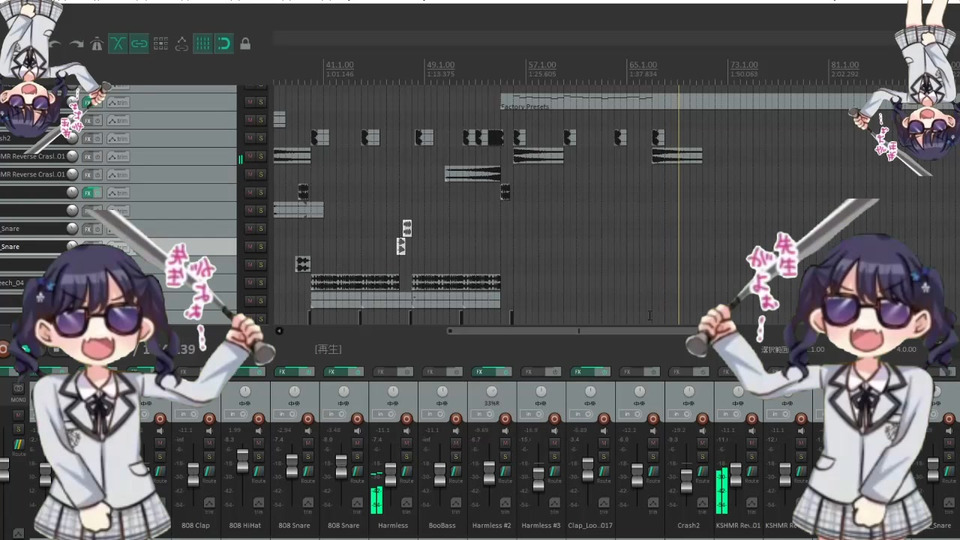
Task: Select the Crash2 channel name label
Action: 689,525
